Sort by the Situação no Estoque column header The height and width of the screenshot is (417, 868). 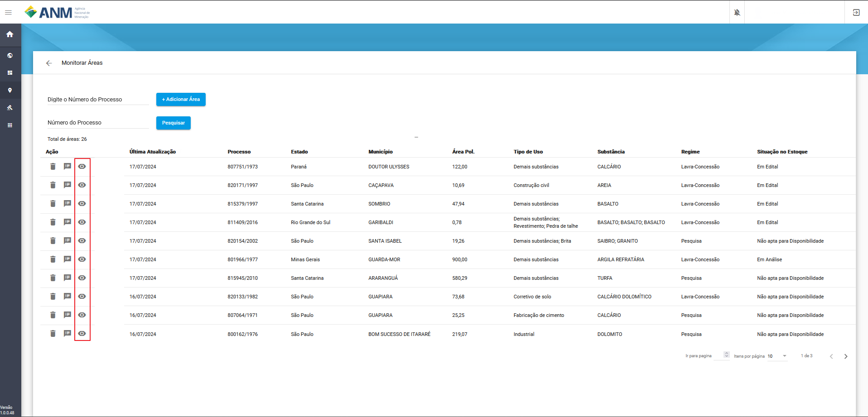pyautogui.click(x=782, y=152)
